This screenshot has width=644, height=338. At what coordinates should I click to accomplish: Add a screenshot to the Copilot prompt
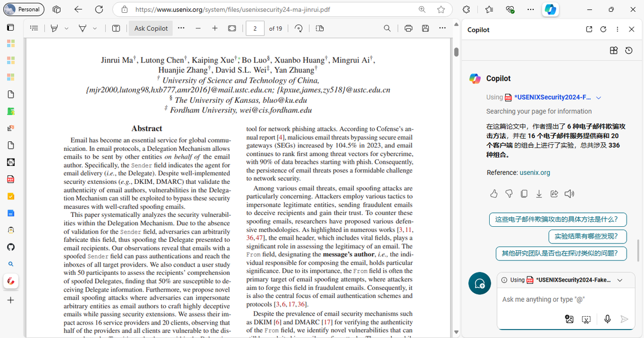(586, 319)
